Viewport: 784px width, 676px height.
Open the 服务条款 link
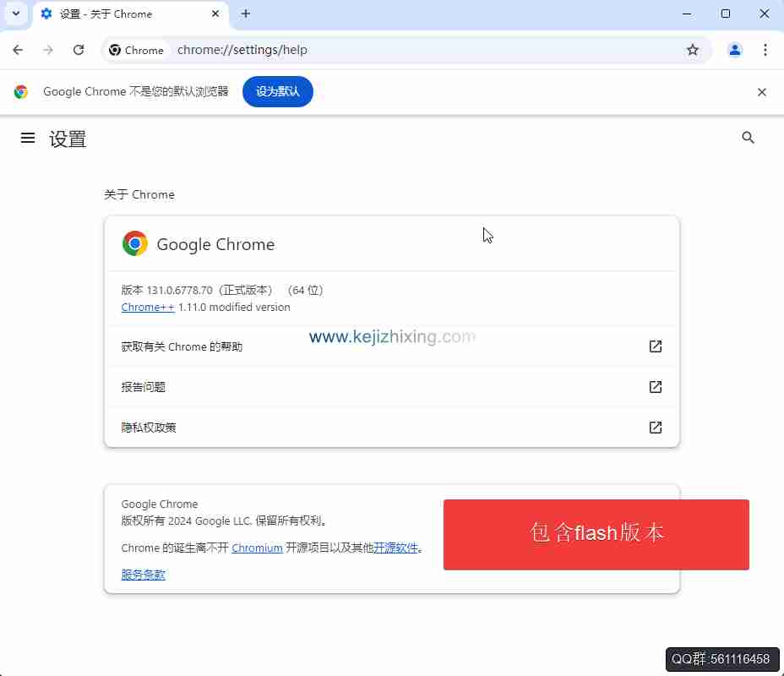point(143,575)
